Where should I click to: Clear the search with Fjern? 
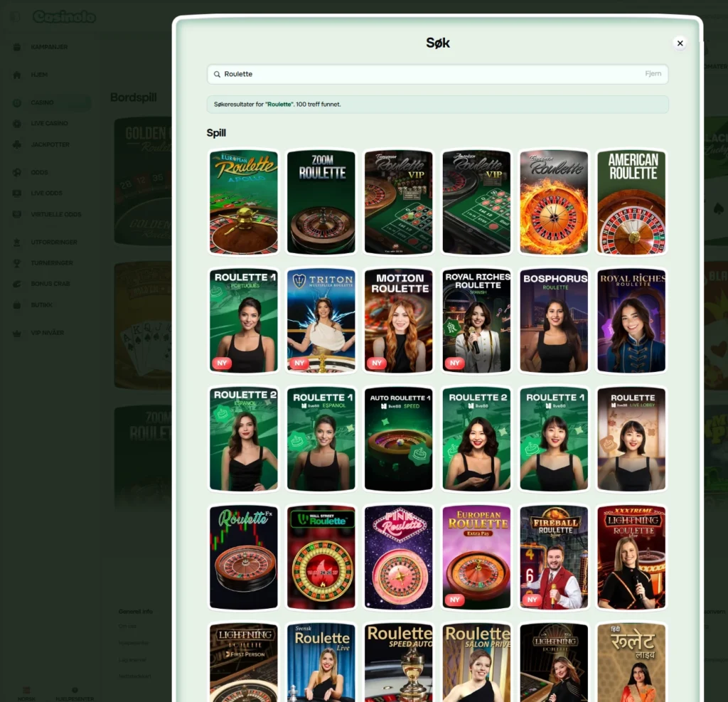(653, 74)
